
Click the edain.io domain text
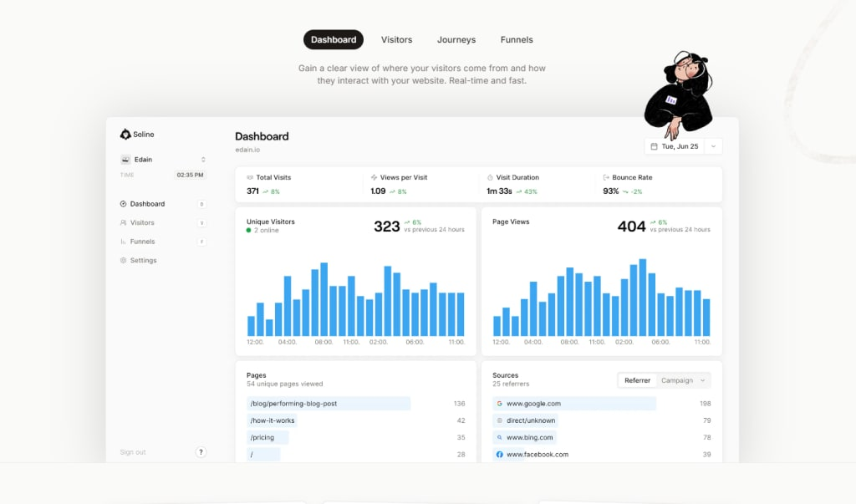247,150
